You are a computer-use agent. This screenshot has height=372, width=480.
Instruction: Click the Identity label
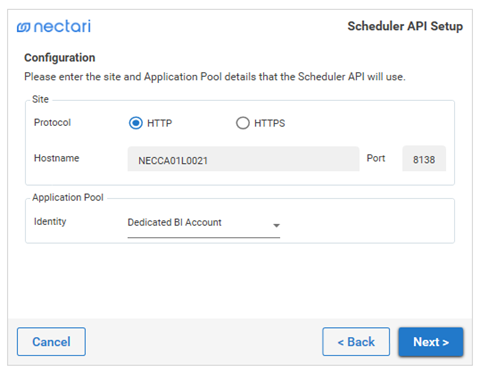50,221
